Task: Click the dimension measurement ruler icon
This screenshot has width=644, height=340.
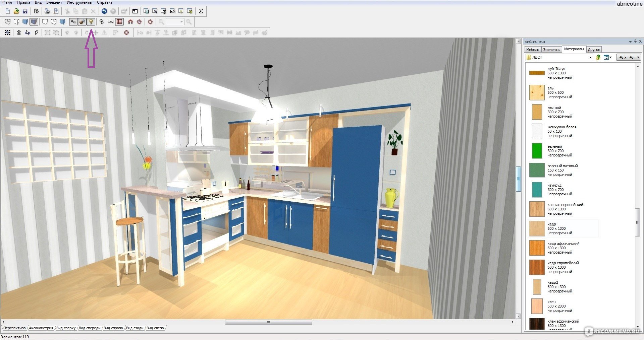Action: point(111,22)
